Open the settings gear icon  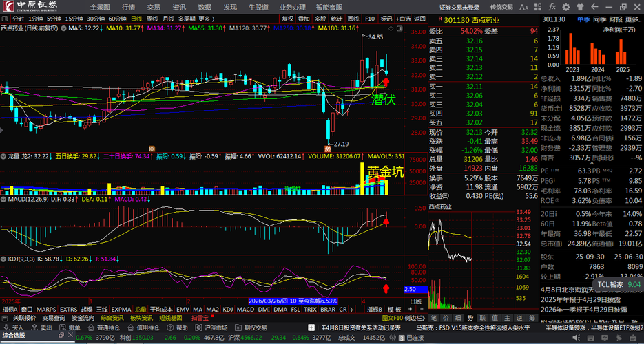coord(566,7)
